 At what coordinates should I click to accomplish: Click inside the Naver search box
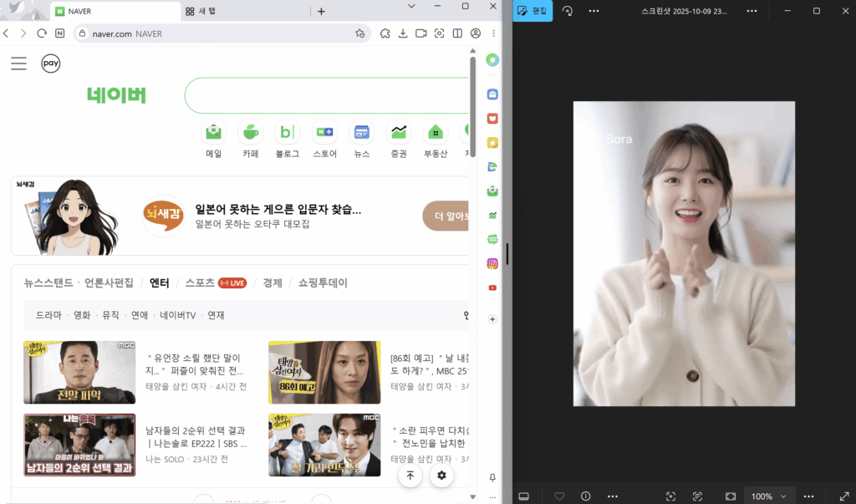click(x=326, y=95)
